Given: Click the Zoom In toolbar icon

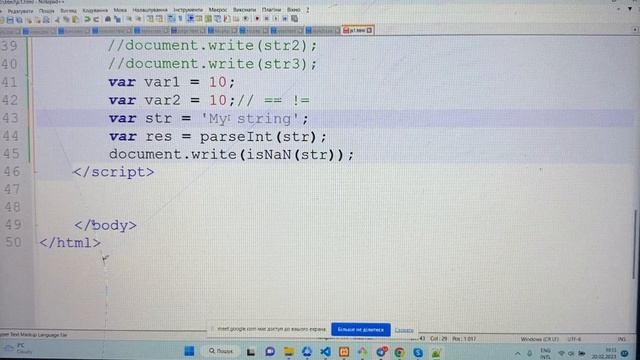Looking at the screenshot, I should (x=129, y=19).
